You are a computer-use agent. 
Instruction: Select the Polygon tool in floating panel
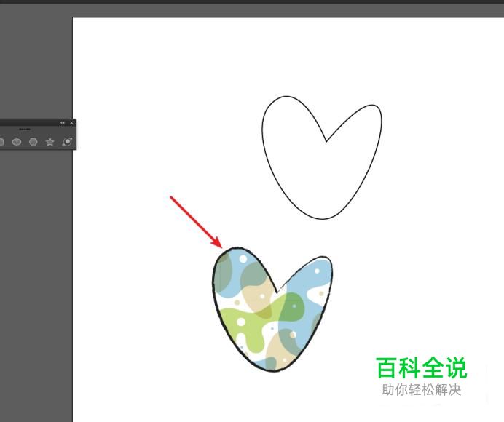tap(34, 142)
